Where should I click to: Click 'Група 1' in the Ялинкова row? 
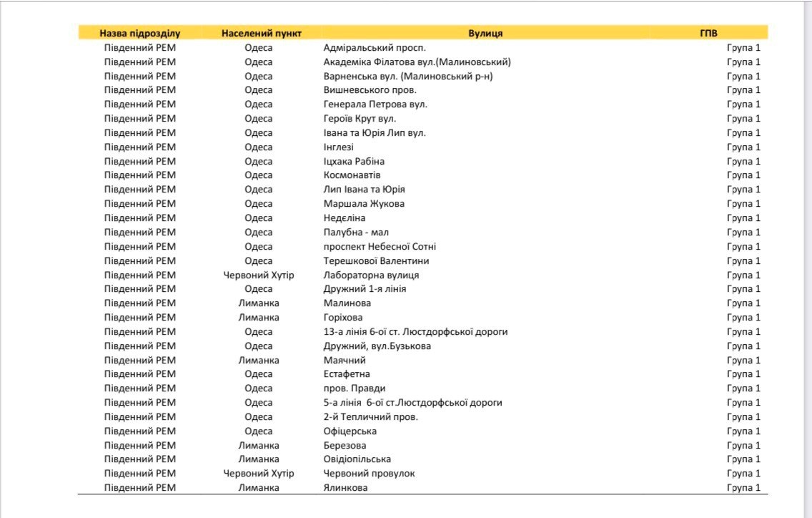pos(743,487)
